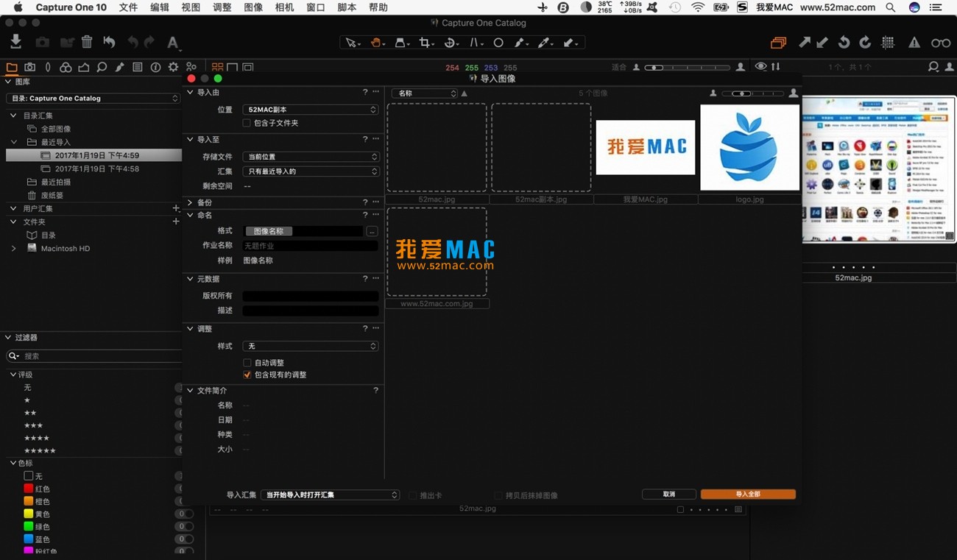Image resolution: width=957 pixels, height=560 pixels.
Task: Open the Library folder tool tab
Action: [12, 67]
